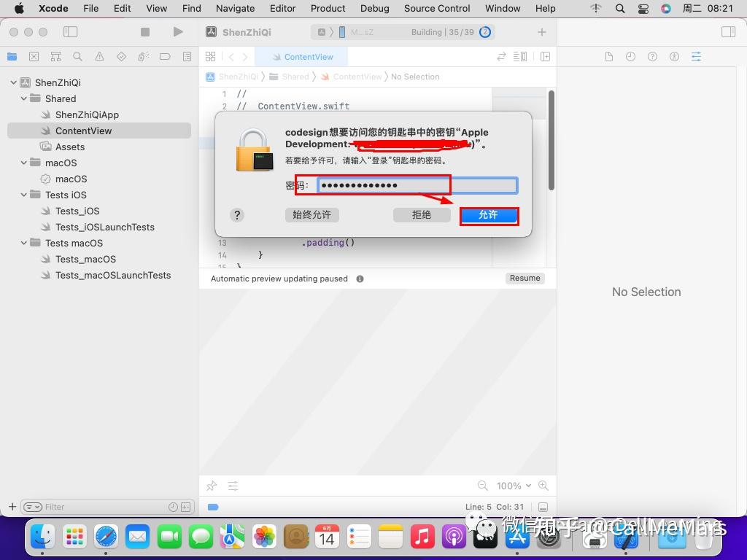747x560 pixels.
Task: Collapse the Tests macOS folder
Action: 24,243
